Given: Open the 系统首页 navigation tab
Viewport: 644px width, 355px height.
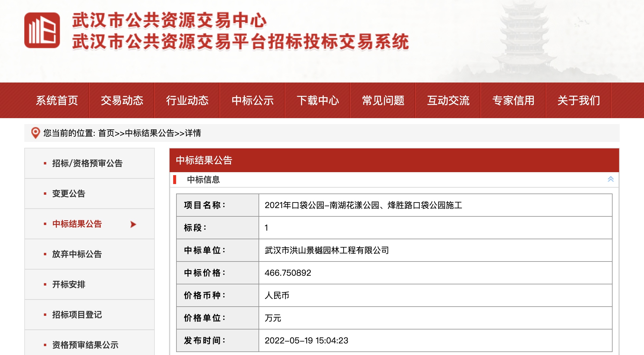Looking at the screenshot, I should 57,101.
